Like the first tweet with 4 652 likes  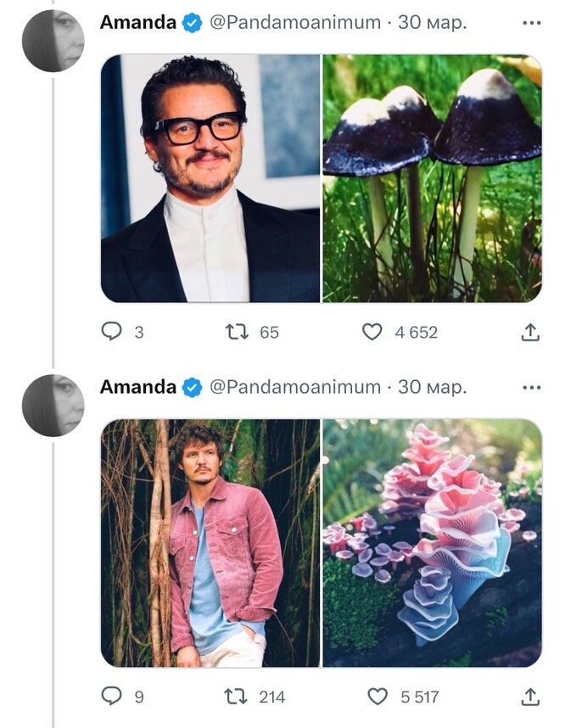point(372,332)
